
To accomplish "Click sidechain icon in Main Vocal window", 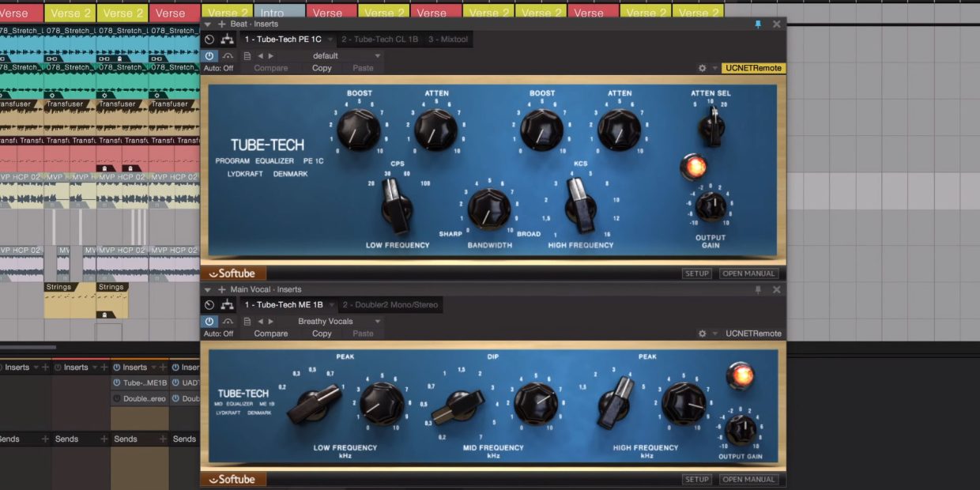I will pyautogui.click(x=228, y=322).
